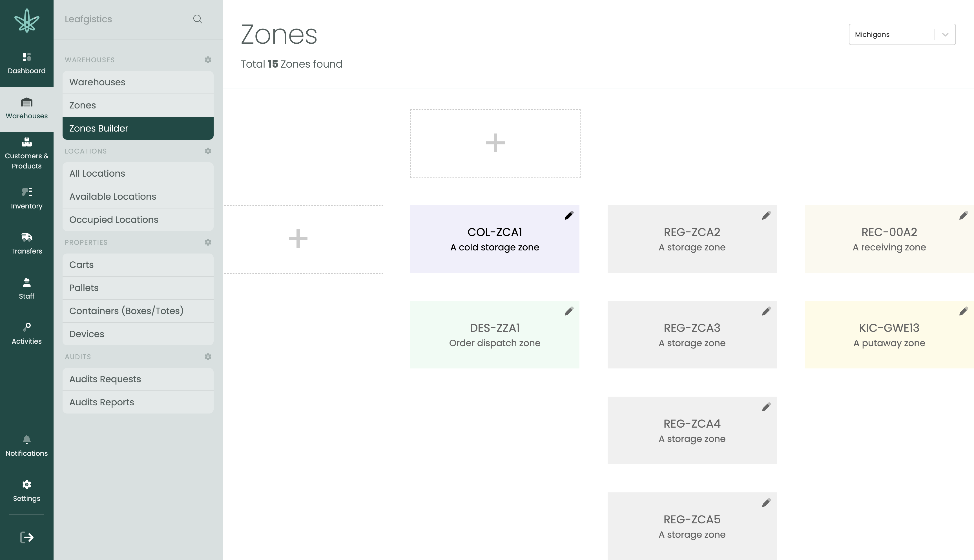Edit the DES-ZZA1 zone via pencil
This screenshot has width=974, height=560.
(x=569, y=311)
